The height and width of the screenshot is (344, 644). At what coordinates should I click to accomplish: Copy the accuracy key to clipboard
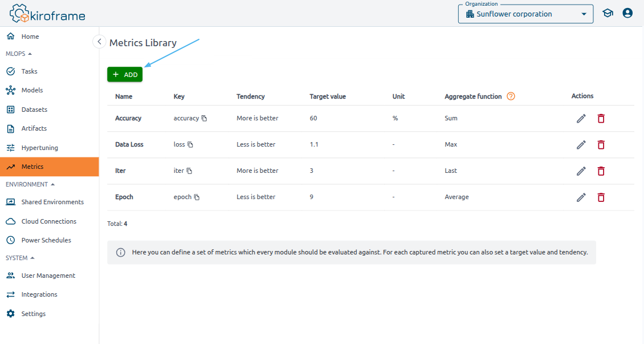[x=204, y=119]
